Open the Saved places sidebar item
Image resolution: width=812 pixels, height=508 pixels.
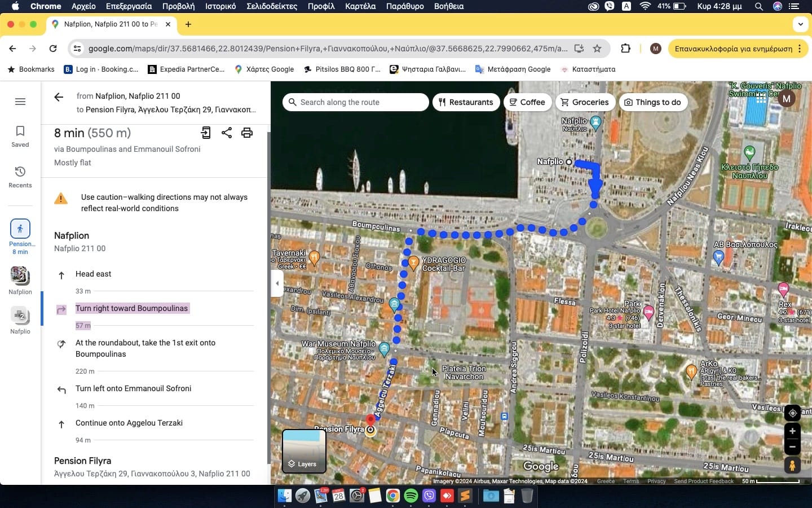[20, 137]
